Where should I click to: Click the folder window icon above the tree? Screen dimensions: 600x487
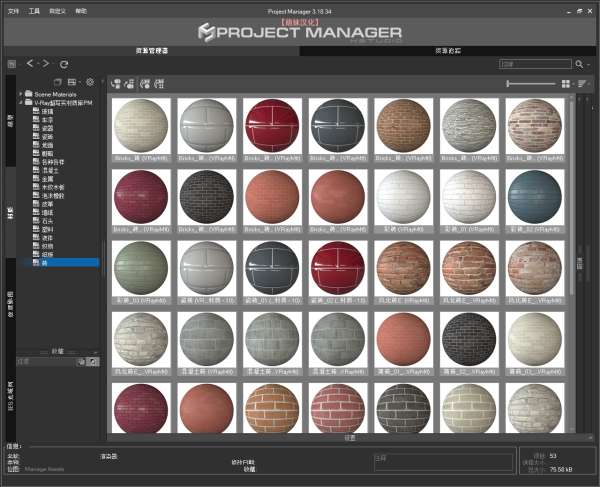click(57, 82)
